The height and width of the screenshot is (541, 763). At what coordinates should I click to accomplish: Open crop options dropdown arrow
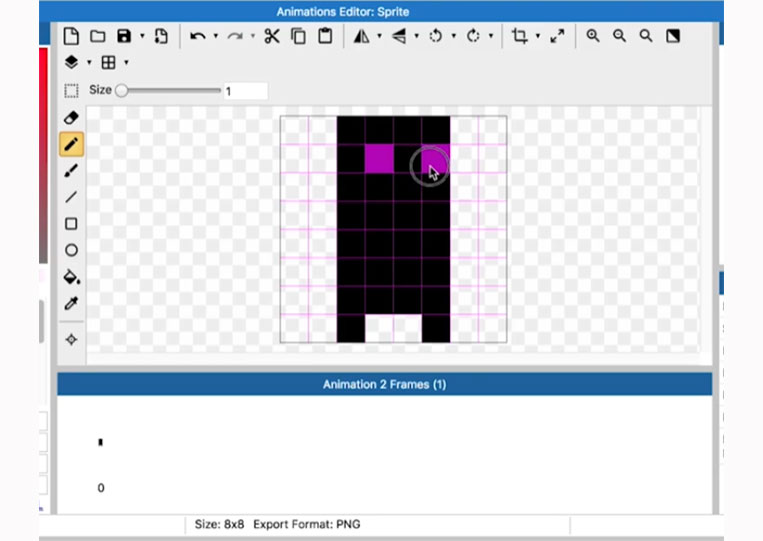pos(538,36)
